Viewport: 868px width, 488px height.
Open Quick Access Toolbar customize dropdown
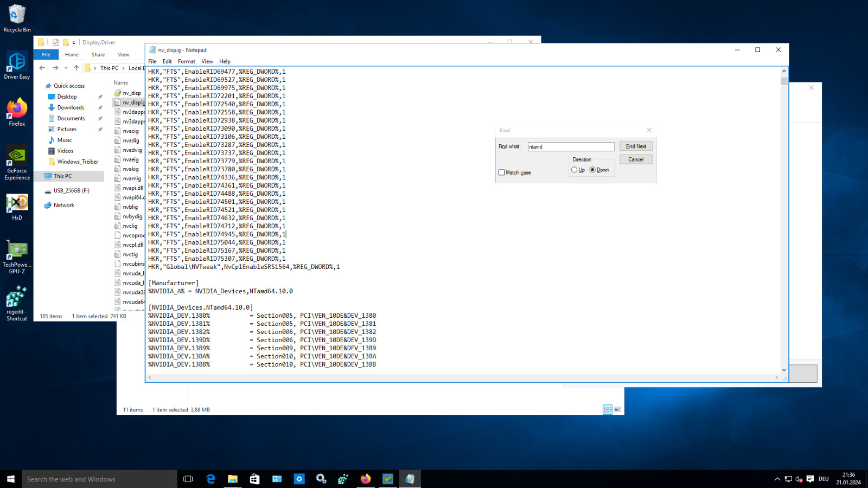[74, 42]
